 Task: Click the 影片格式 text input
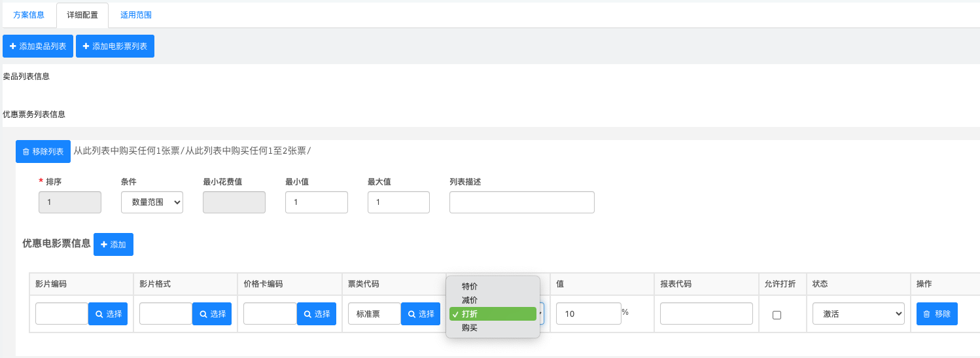tap(166, 313)
